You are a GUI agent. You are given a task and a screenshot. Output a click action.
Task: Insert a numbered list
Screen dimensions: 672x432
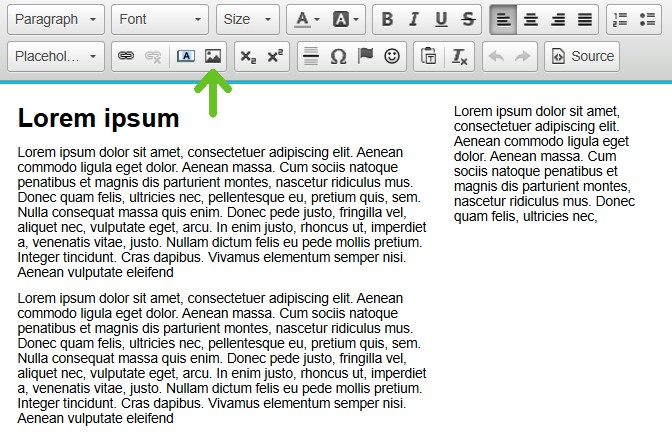click(620, 20)
